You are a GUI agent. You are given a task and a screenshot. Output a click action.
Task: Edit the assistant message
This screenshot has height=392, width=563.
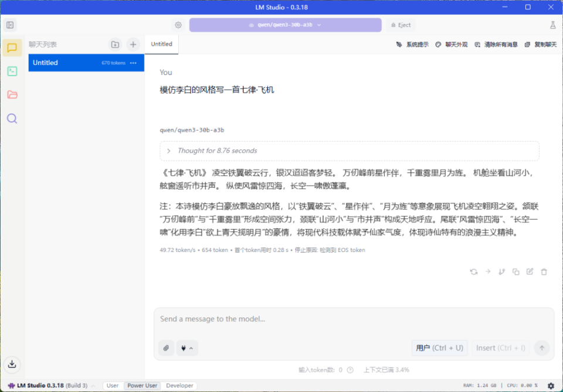530,272
